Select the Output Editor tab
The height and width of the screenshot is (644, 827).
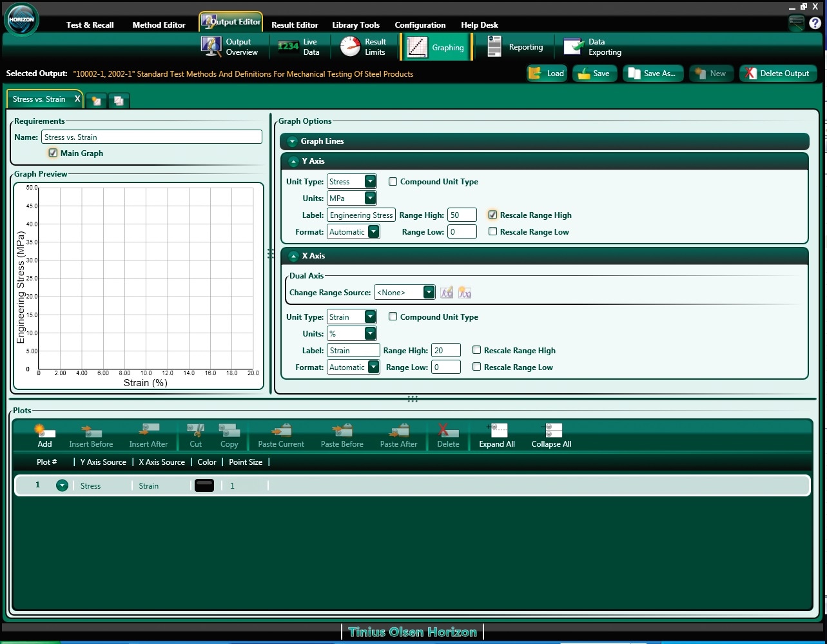[x=231, y=22]
